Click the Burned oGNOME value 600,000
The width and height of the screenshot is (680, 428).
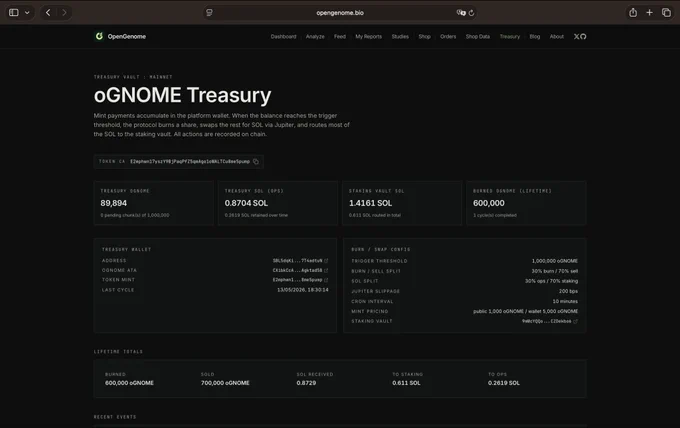[x=489, y=203]
